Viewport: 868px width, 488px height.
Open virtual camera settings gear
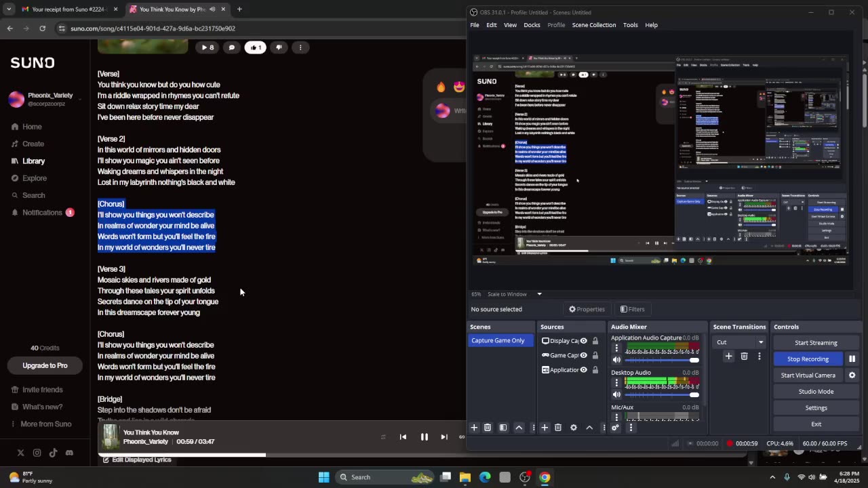852,375
